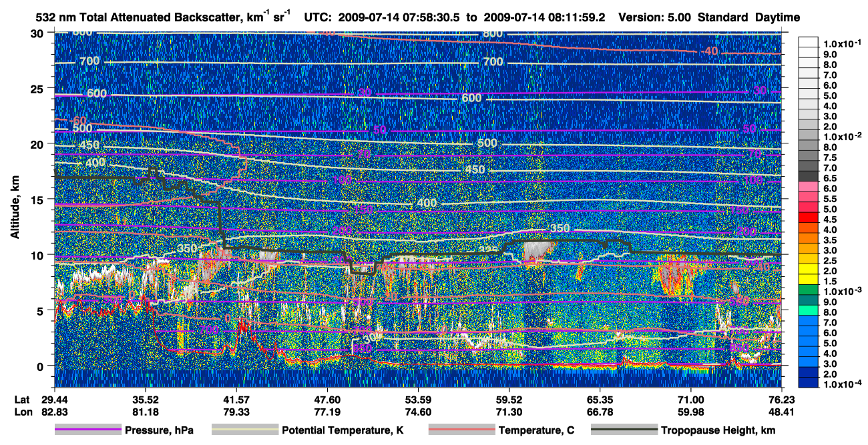Click latitude value 29.44

(54, 400)
